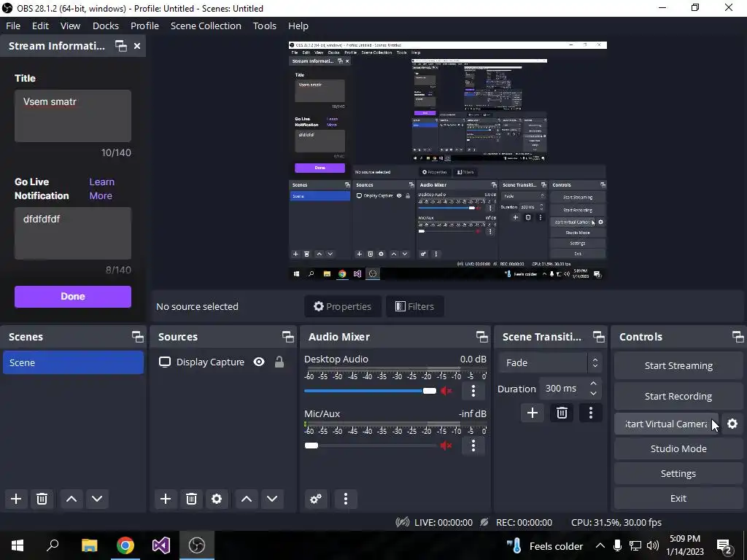Click the Start Recording button
747x560 pixels.
[x=678, y=396]
